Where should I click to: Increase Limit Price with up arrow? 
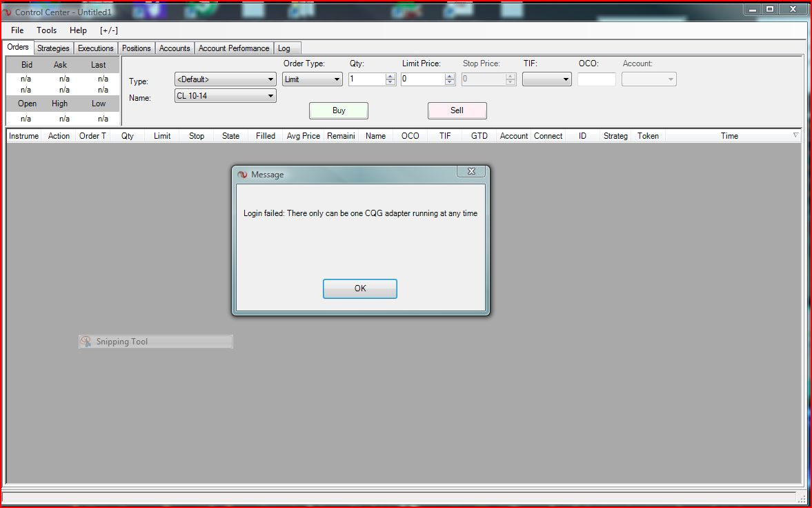click(450, 76)
